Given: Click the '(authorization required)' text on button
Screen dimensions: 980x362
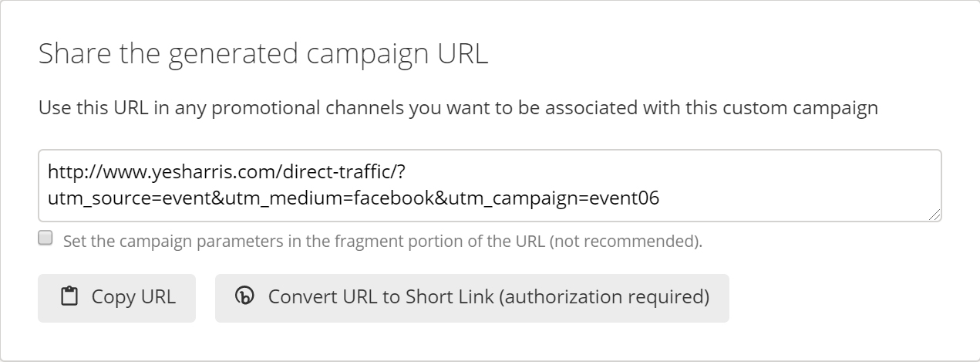Looking at the screenshot, I should [604, 297].
